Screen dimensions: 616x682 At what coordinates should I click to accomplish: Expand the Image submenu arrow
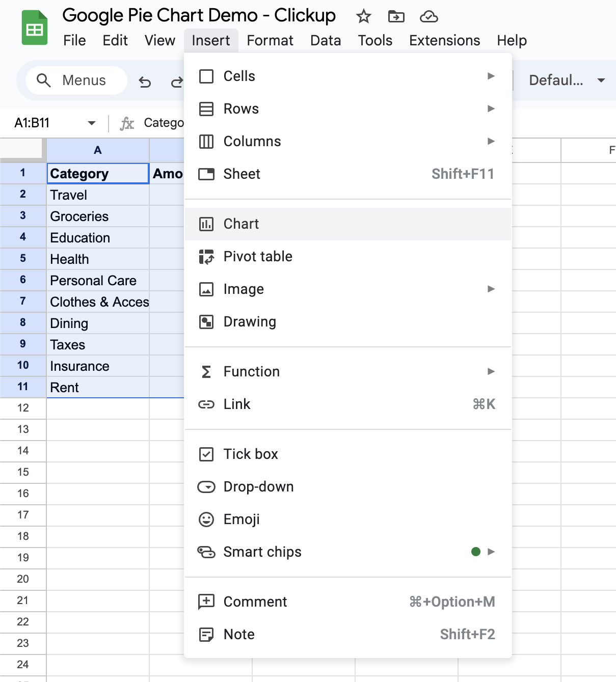(x=491, y=289)
